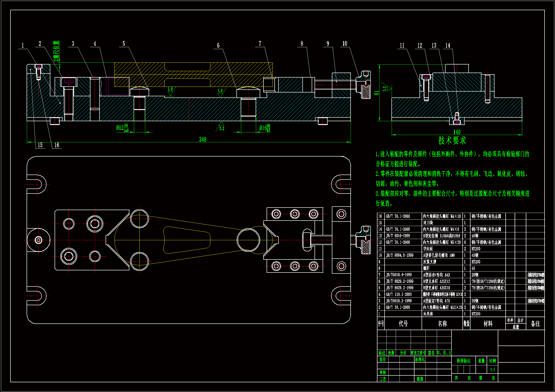The width and height of the screenshot is (555, 392).
Task: Select the 2塞尺位置 vertical annotation
Action: [x=56, y=51]
